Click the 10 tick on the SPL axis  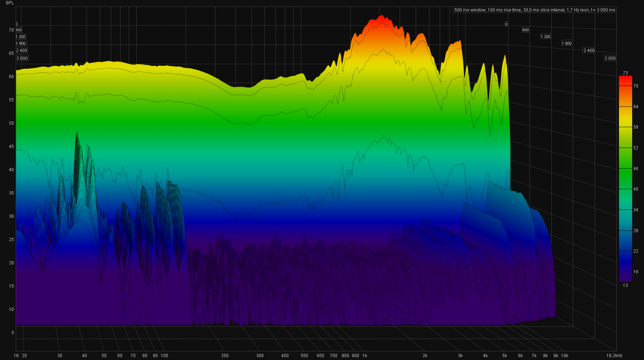pos(11,309)
